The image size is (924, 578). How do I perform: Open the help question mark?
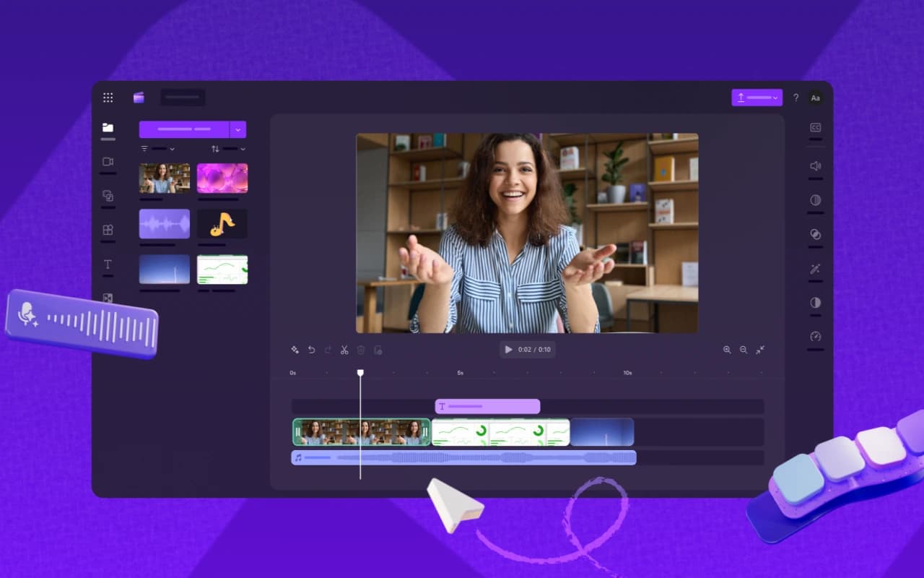796,98
